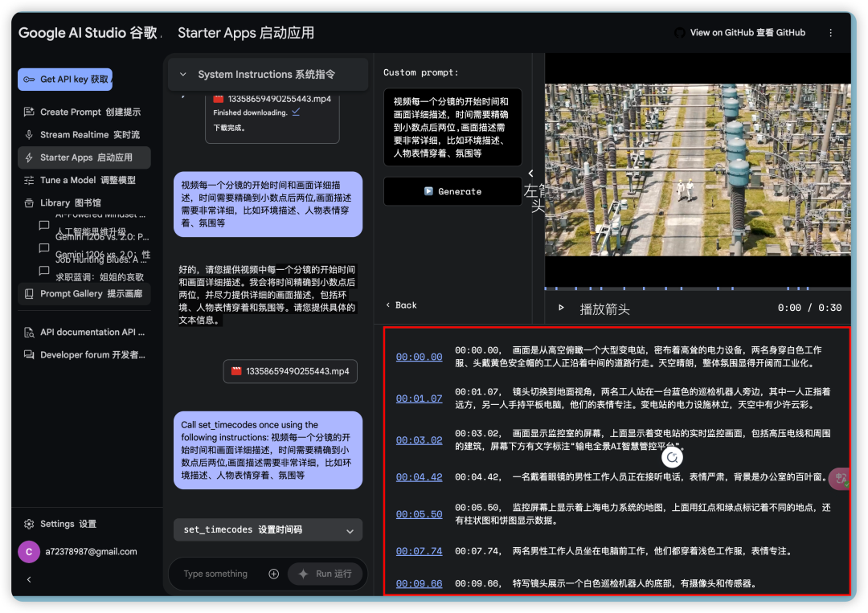Jump to timecode 00:03.02
Viewport: 868px width, 613px height.
pos(419,440)
